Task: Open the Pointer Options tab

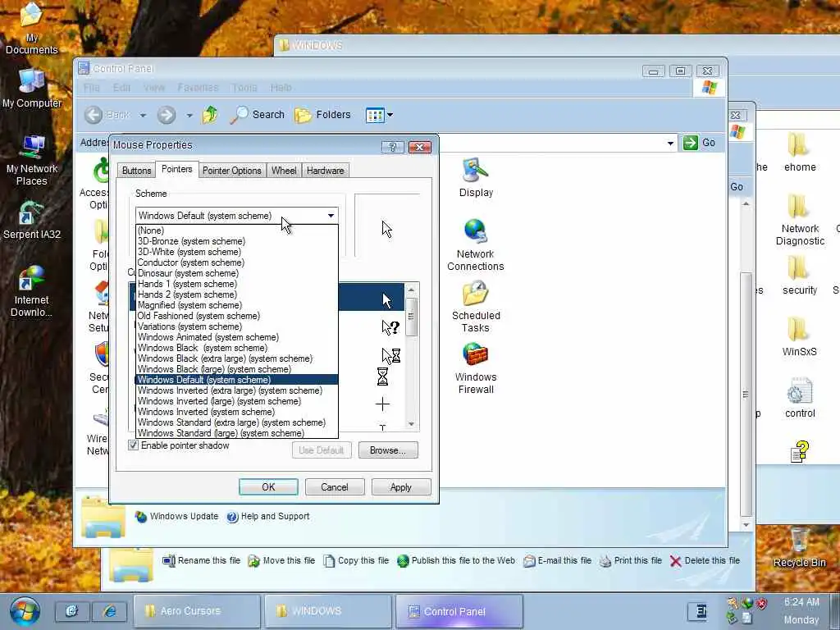Action: pos(232,171)
